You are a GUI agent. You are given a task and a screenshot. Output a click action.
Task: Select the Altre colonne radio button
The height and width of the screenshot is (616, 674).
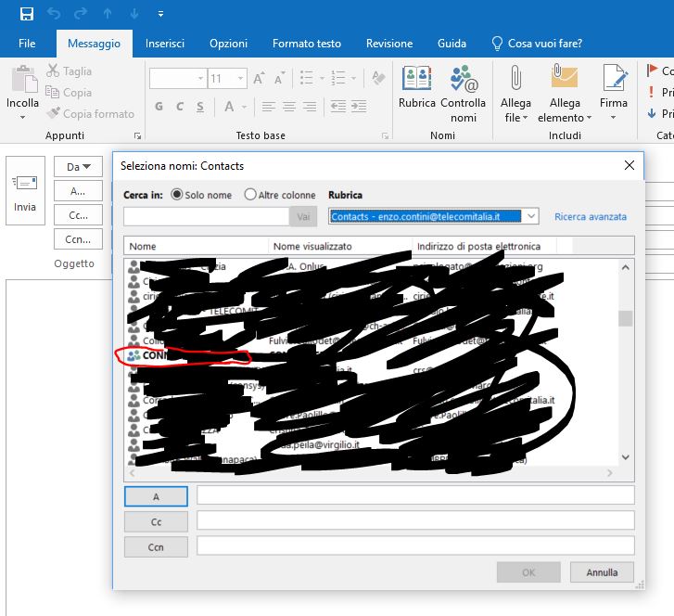[x=250, y=195]
